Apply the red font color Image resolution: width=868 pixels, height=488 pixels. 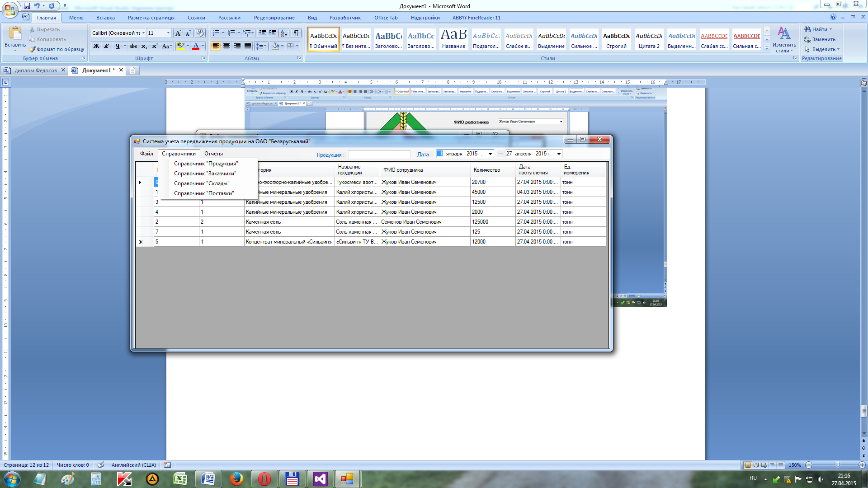coord(196,46)
